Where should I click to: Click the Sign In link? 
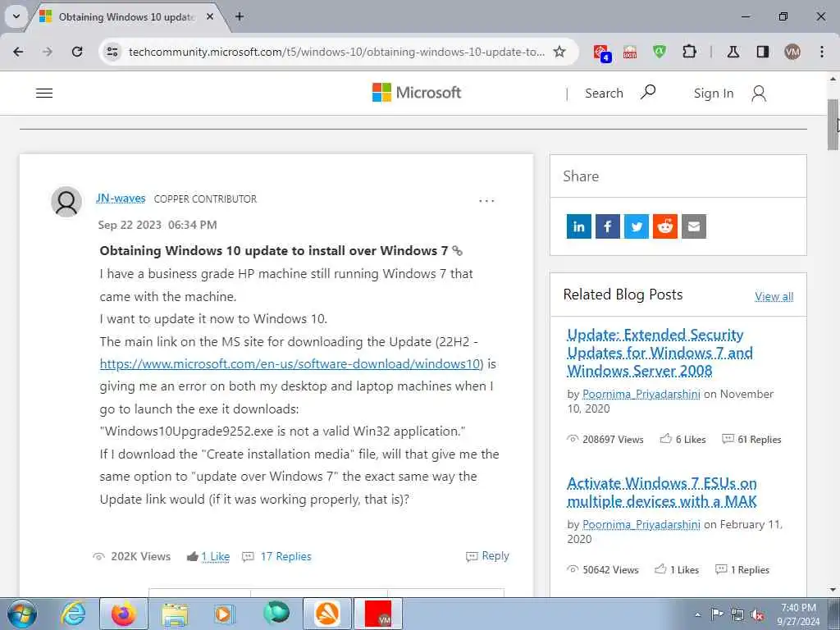tap(714, 94)
